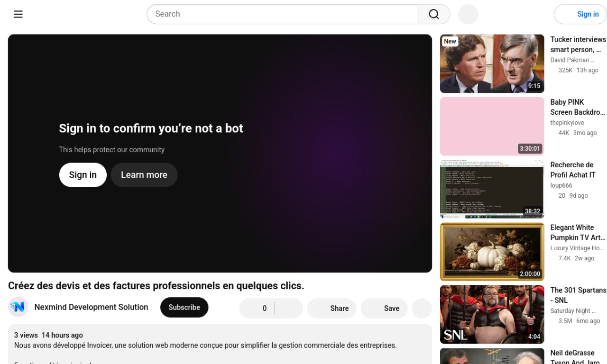Open the "Recherche de Profil Achat IT" title
The width and height of the screenshot is (607, 364).
(x=573, y=170)
